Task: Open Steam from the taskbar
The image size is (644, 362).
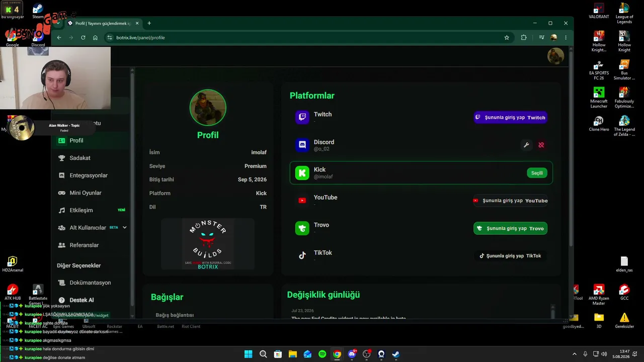Action: tap(396, 354)
